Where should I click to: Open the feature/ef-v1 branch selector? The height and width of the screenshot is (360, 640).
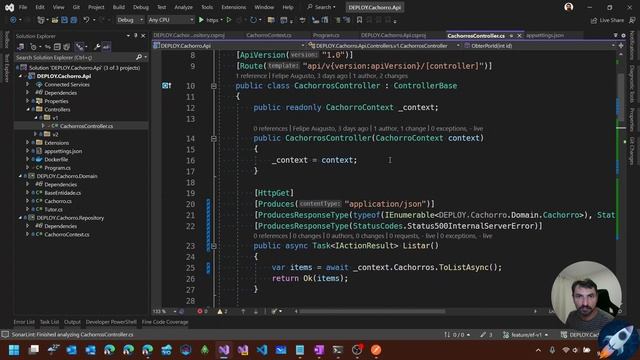(526, 335)
